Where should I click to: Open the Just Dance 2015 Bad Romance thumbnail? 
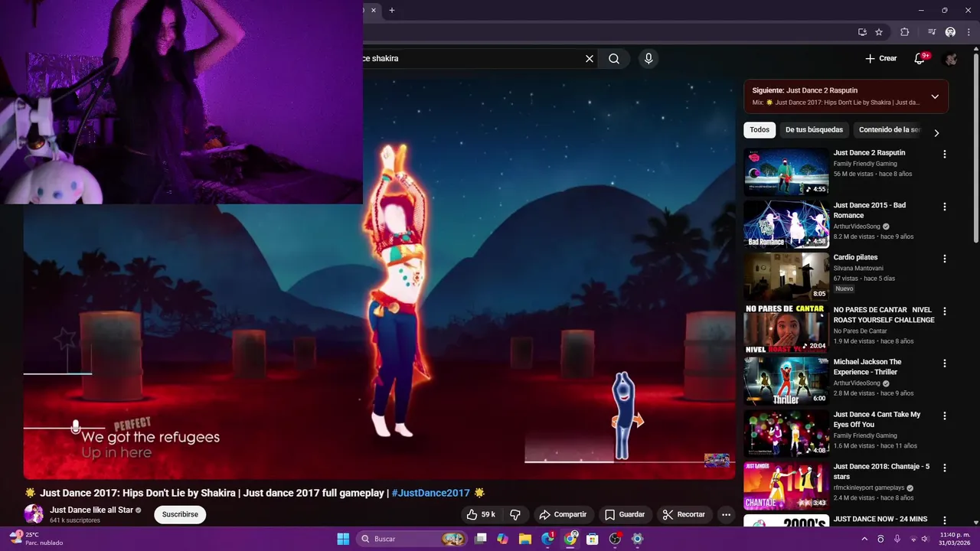[786, 223]
